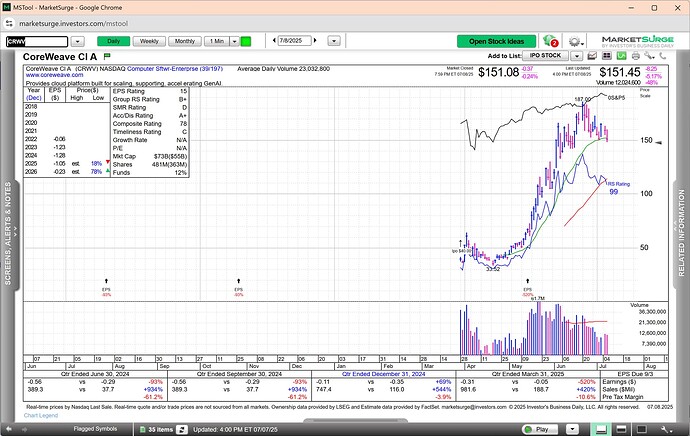The image size is (690, 436).
Task: Print the chart with the printer icon
Action: pos(636,56)
